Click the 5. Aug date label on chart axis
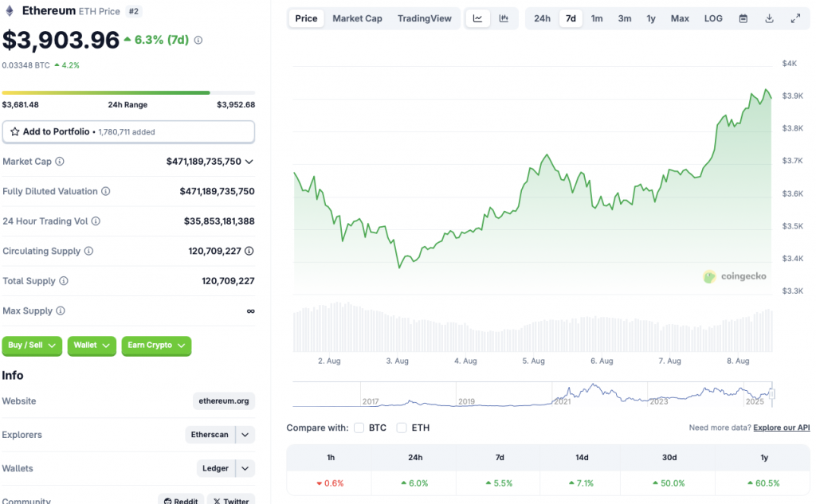 (x=533, y=361)
